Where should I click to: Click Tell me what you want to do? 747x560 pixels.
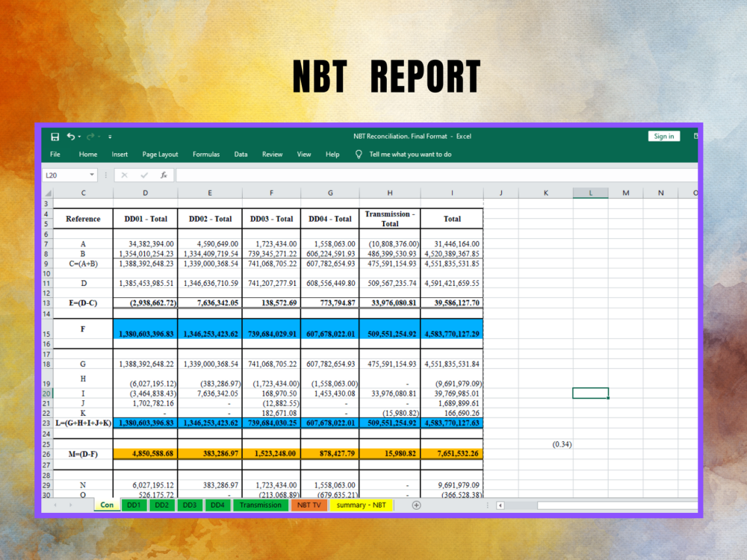point(410,155)
